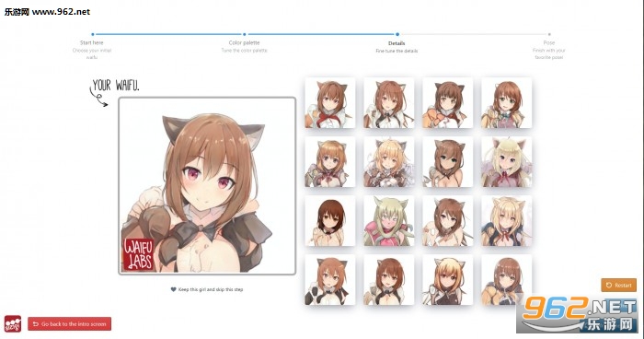Keep this girl and skip this step
The height and width of the screenshot is (339, 644).
click(207, 289)
